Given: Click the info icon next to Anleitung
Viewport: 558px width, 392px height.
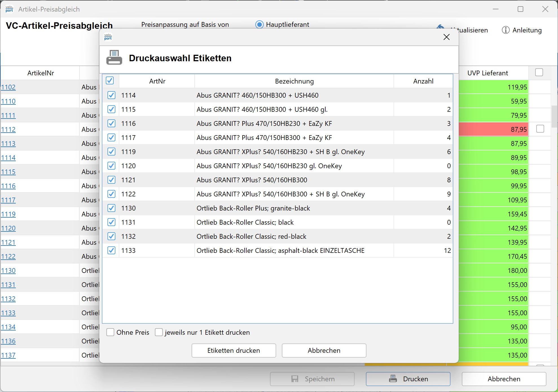Looking at the screenshot, I should pos(506,30).
